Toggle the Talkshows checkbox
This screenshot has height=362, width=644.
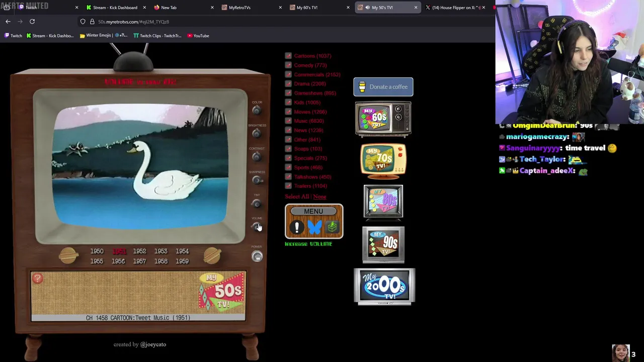click(x=288, y=177)
